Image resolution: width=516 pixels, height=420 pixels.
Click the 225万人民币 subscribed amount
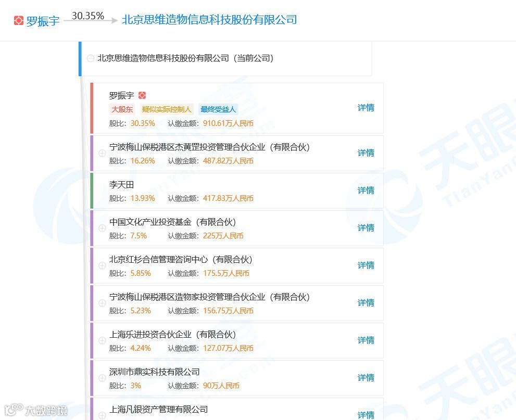(223, 236)
